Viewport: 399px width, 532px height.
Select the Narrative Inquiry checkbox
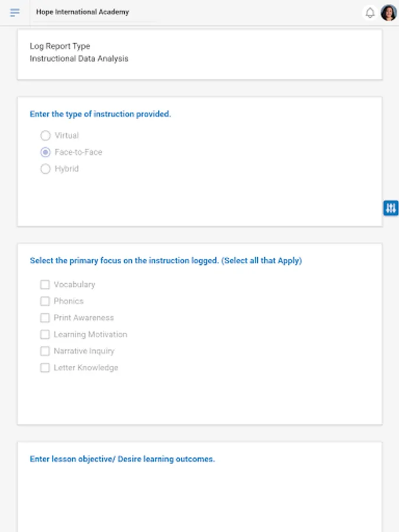45,351
